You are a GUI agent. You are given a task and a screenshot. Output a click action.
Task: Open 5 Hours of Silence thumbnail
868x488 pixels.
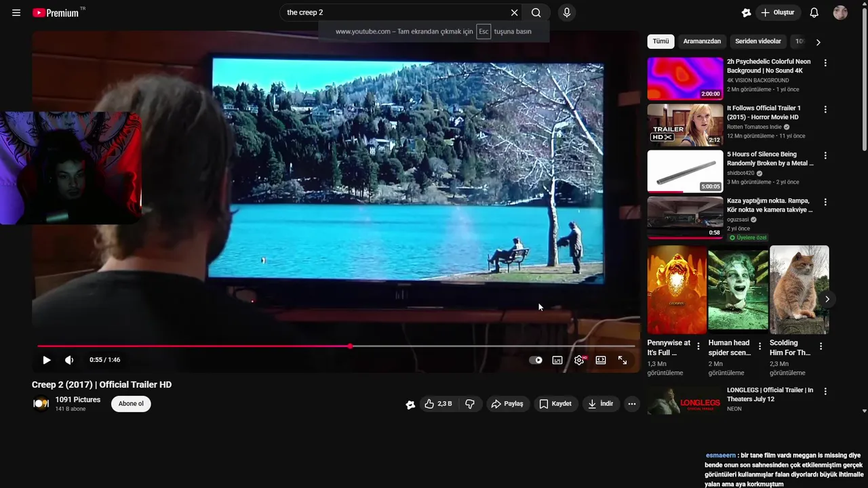point(686,171)
